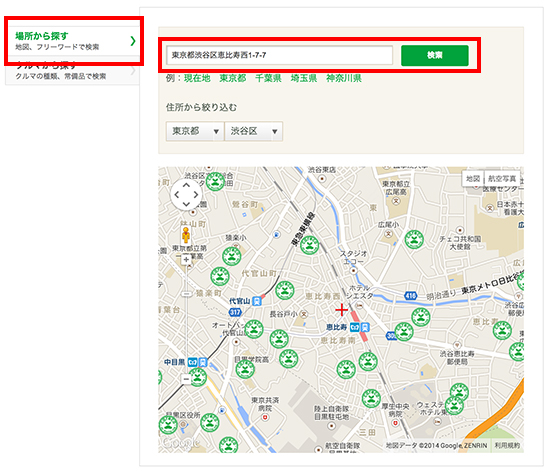
Task: Open the 東京都 prefecture dropdown
Action: pos(195,131)
